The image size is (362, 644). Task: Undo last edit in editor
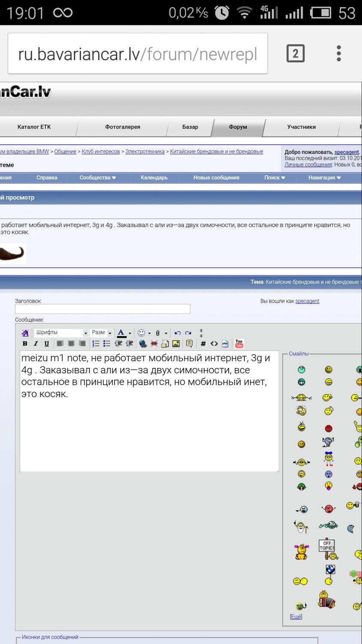click(x=177, y=333)
